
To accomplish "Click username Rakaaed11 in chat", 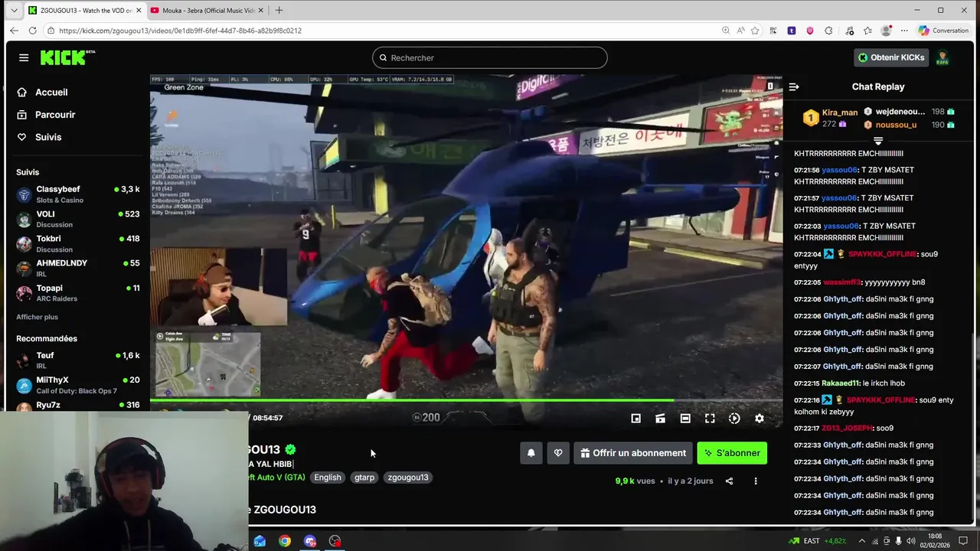I will (x=841, y=383).
